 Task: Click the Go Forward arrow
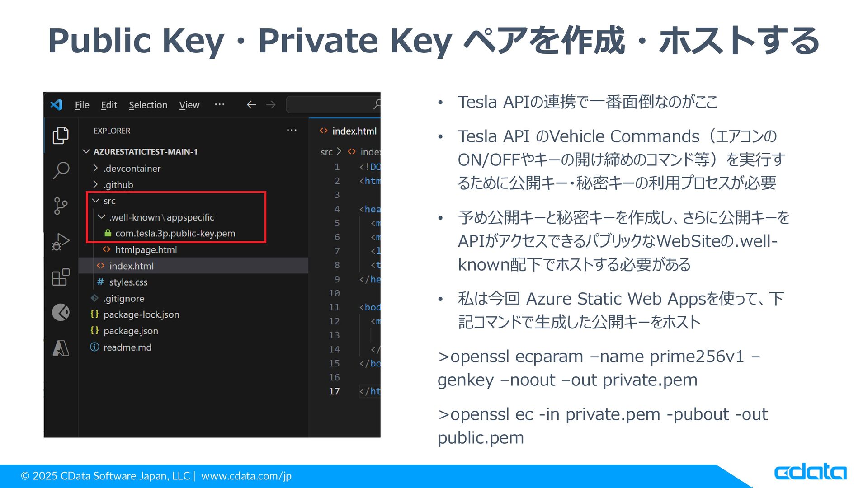click(271, 105)
